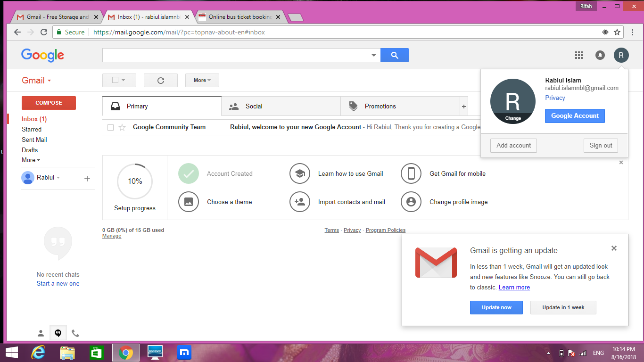Click inside the Gmail search field

pyautogui.click(x=236, y=55)
